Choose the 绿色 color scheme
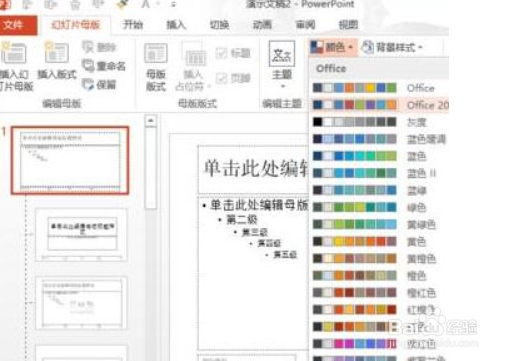The height and width of the screenshot is (361, 506). [x=380, y=207]
